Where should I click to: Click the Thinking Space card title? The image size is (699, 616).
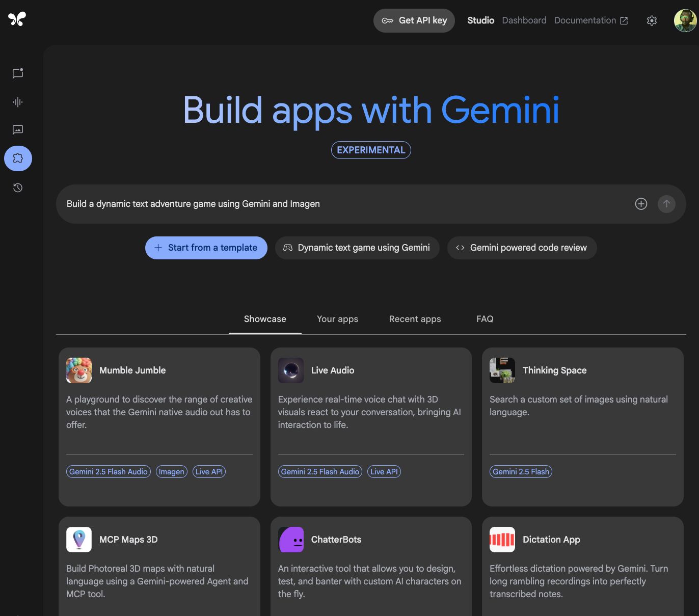pyautogui.click(x=555, y=370)
